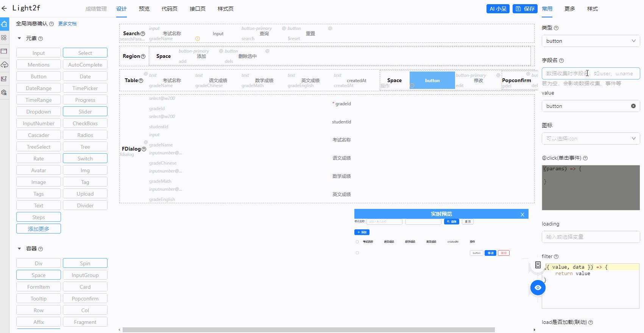This screenshot has width=644, height=333.
Task: Focus the loading variable input field
Action: [591, 237]
